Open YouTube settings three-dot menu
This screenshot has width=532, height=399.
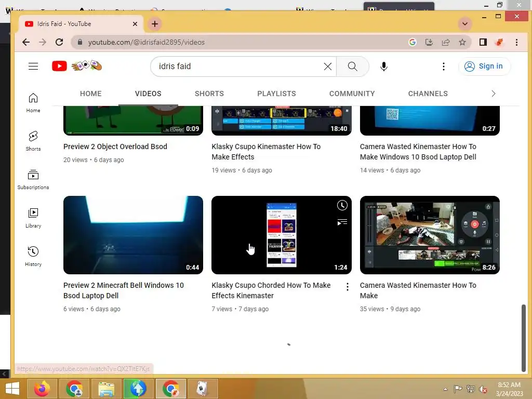(444, 66)
